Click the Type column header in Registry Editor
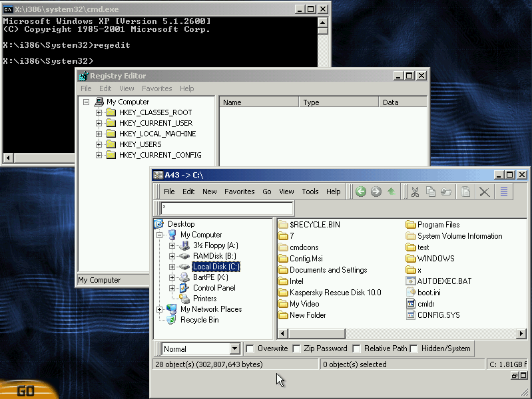The width and height of the screenshot is (532, 399). [339, 102]
